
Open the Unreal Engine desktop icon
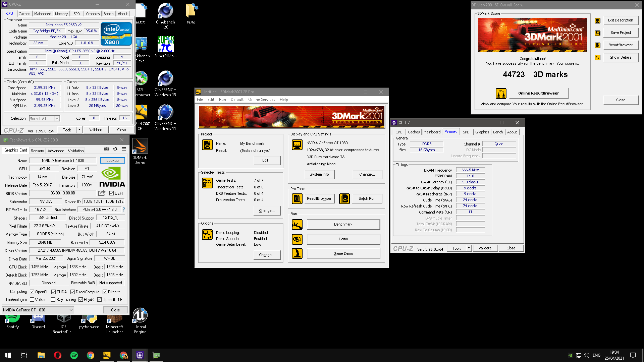coord(140,321)
